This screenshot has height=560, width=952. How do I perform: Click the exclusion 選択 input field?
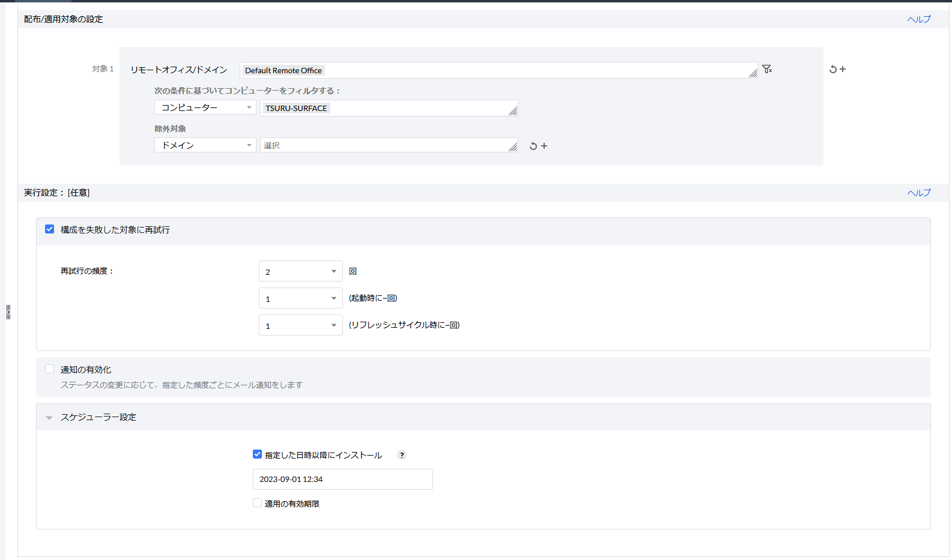(389, 145)
